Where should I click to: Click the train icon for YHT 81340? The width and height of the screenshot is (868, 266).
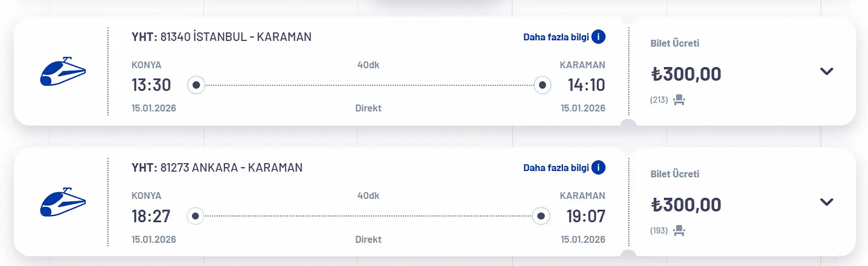pos(63,71)
